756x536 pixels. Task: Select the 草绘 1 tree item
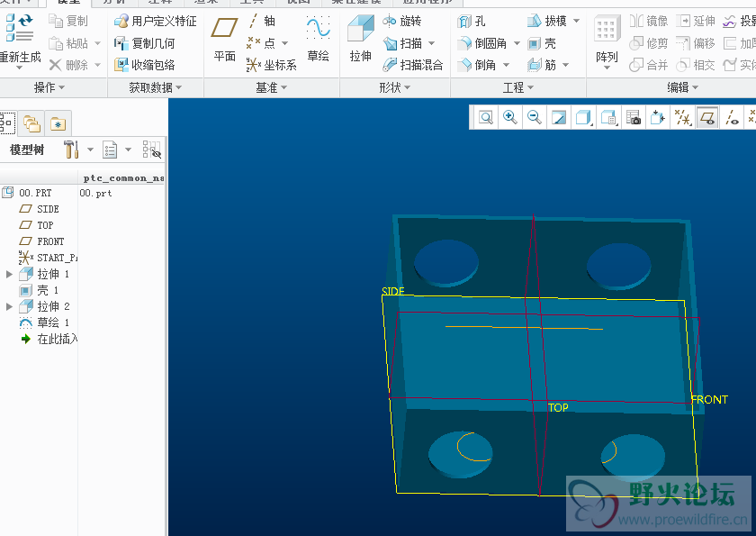point(52,323)
